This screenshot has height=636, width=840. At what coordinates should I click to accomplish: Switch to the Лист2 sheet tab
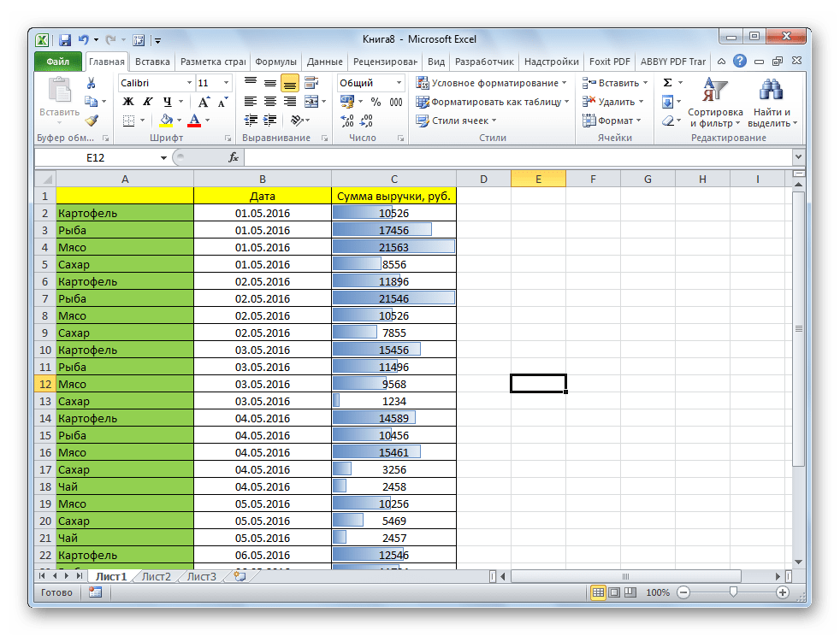[x=157, y=576]
